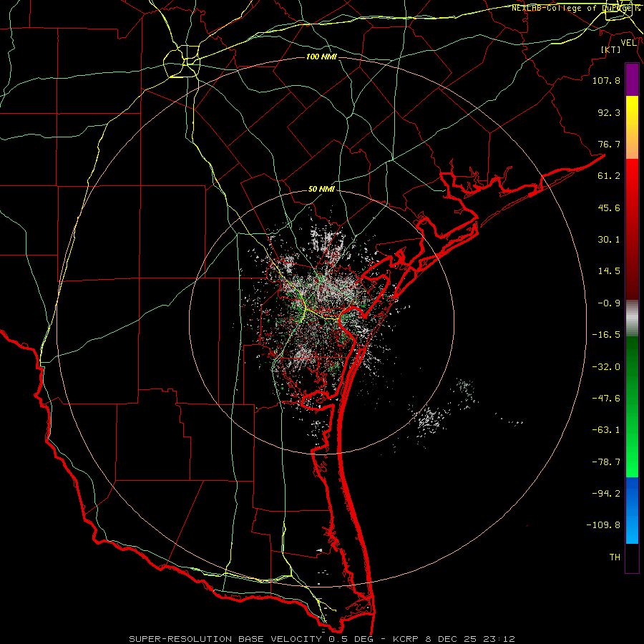644x644 pixels.
Task: Click the 92.3 legend value
Action: (x=609, y=112)
